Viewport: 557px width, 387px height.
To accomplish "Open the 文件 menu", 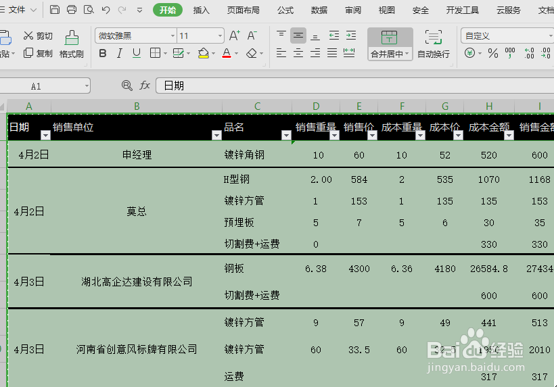I will pyautogui.click(x=18, y=10).
